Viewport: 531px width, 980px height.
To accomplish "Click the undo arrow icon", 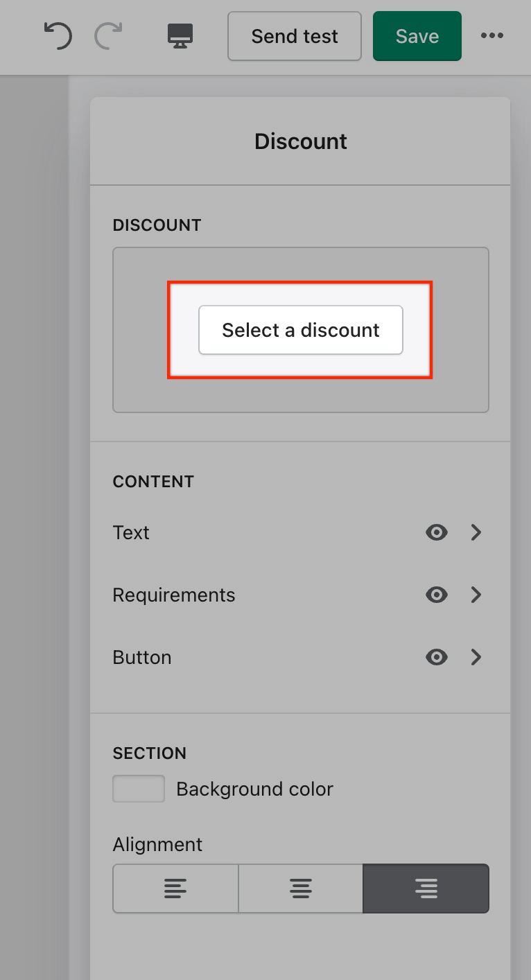I will pos(58,35).
